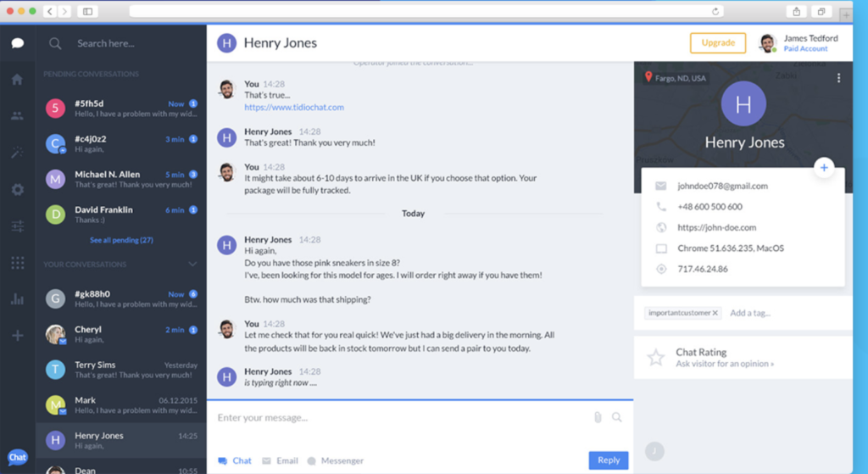Toggle the browser sidebar icon

point(87,11)
